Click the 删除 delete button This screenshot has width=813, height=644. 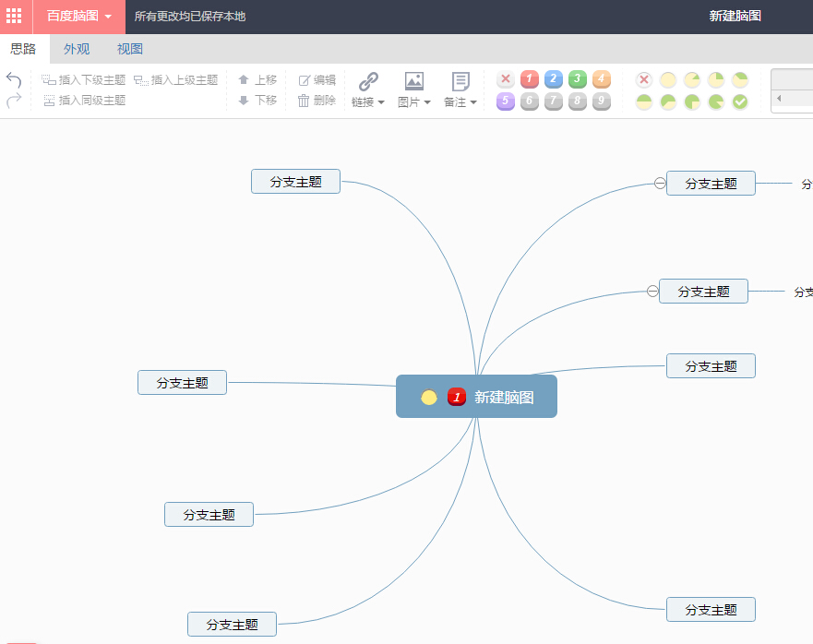click(x=318, y=101)
